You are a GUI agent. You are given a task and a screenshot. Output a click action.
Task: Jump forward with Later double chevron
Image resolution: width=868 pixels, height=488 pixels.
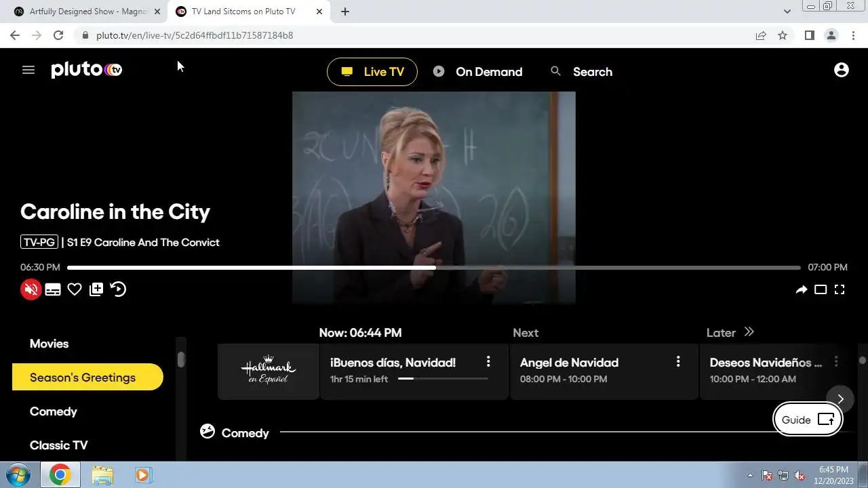click(749, 332)
